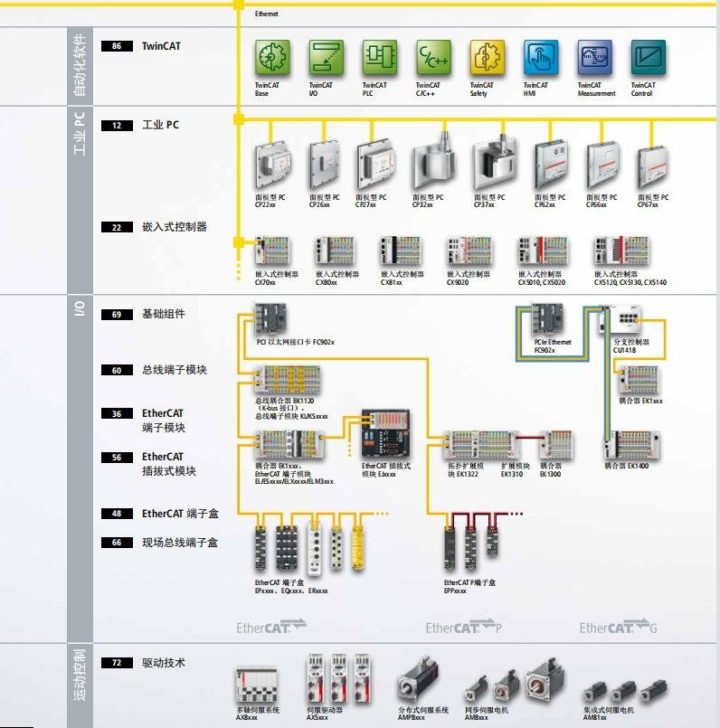Screen dimensions: 720x728
Task: Open the TwinCAT PLC icon
Action: (380, 57)
